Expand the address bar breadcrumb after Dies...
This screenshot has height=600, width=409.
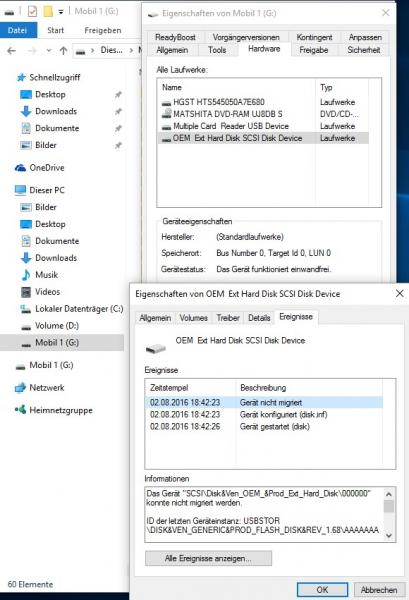pos(131,51)
